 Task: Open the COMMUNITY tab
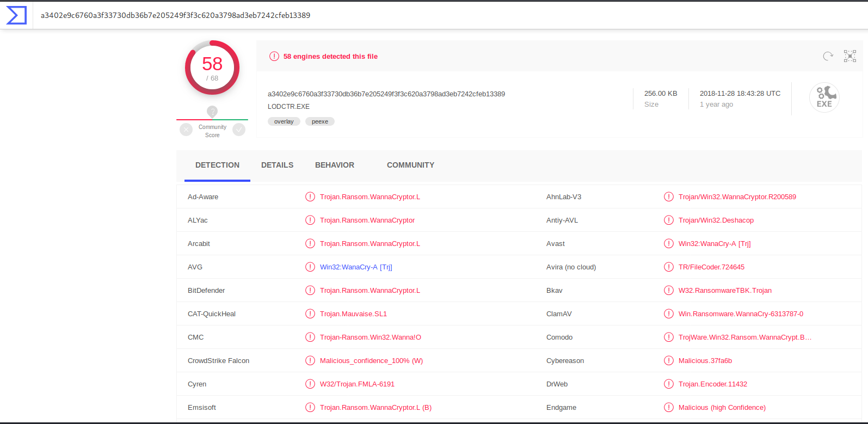[410, 165]
